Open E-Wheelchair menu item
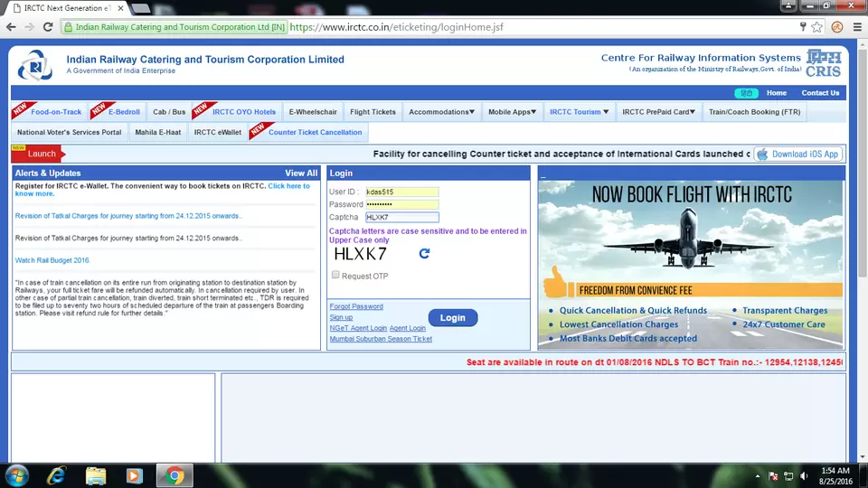868x488 pixels. pos(313,112)
